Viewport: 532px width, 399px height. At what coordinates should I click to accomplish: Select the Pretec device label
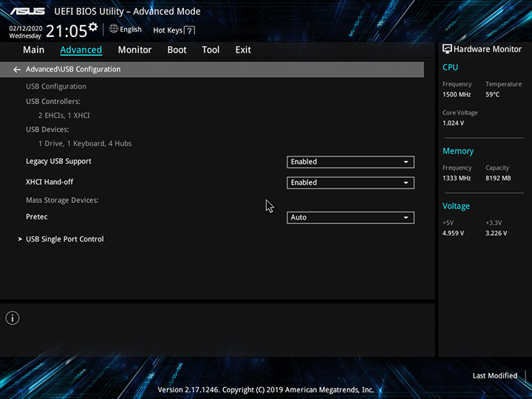pos(37,216)
